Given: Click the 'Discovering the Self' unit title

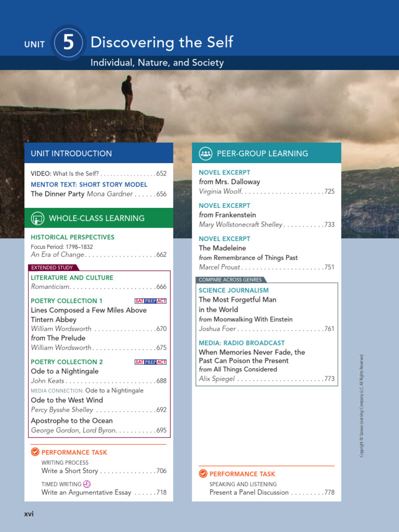Looking at the screenshot, I should tap(162, 43).
